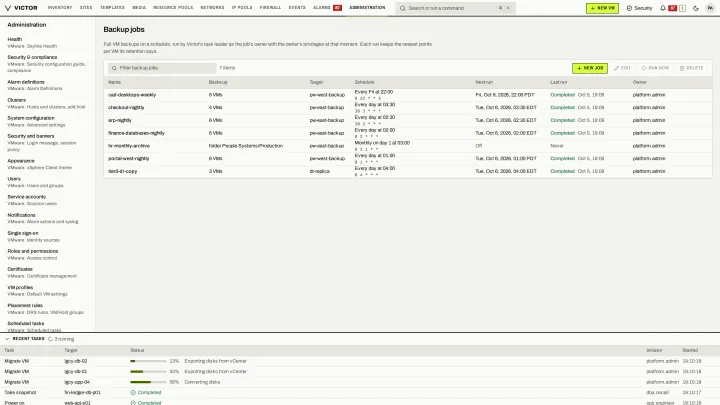Focus the Filter backup jobs field
The width and height of the screenshot is (720, 405).
[x=162, y=68]
